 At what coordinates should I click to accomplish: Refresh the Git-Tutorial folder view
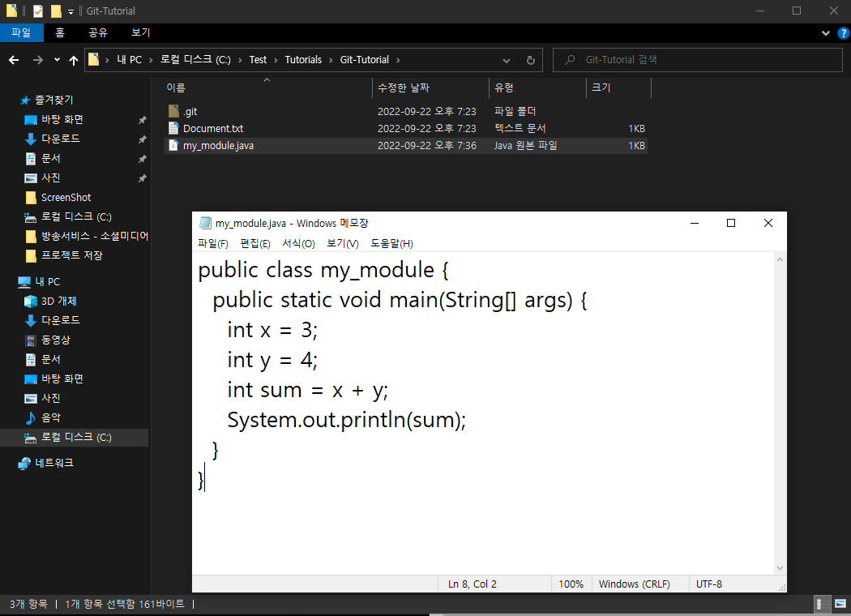[x=531, y=60]
